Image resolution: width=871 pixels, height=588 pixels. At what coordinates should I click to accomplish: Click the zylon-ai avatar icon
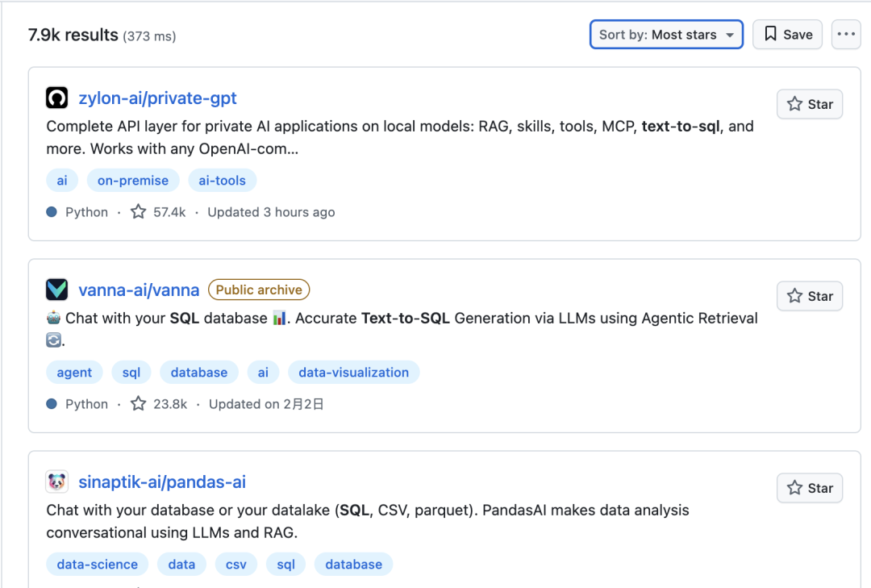click(56, 98)
